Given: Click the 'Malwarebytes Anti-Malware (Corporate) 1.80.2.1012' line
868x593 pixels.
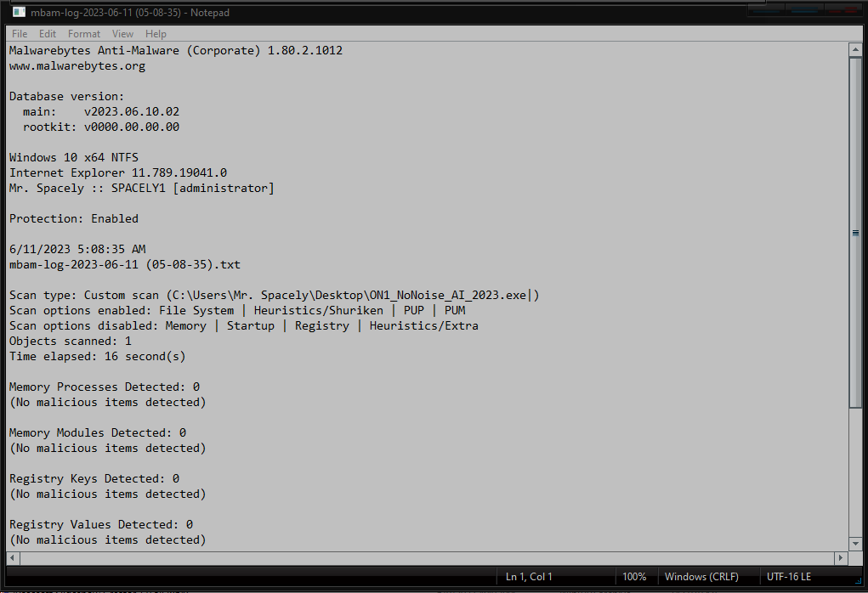Looking at the screenshot, I should coord(175,50).
